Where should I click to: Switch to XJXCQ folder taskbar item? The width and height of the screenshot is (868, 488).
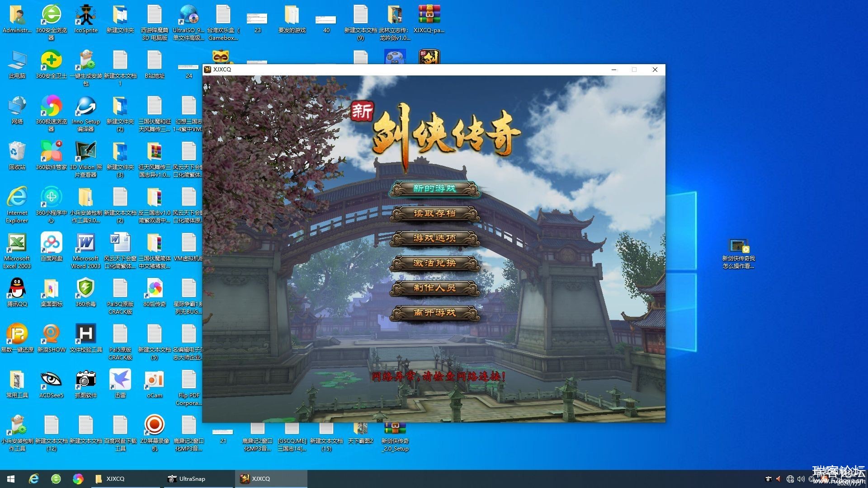[x=125, y=479]
